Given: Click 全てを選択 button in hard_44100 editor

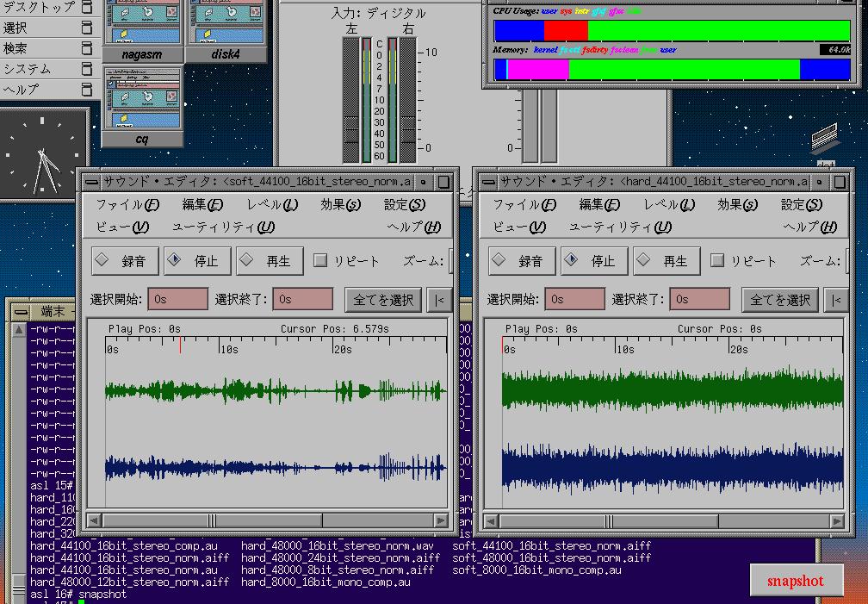Looking at the screenshot, I should tap(780, 300).
